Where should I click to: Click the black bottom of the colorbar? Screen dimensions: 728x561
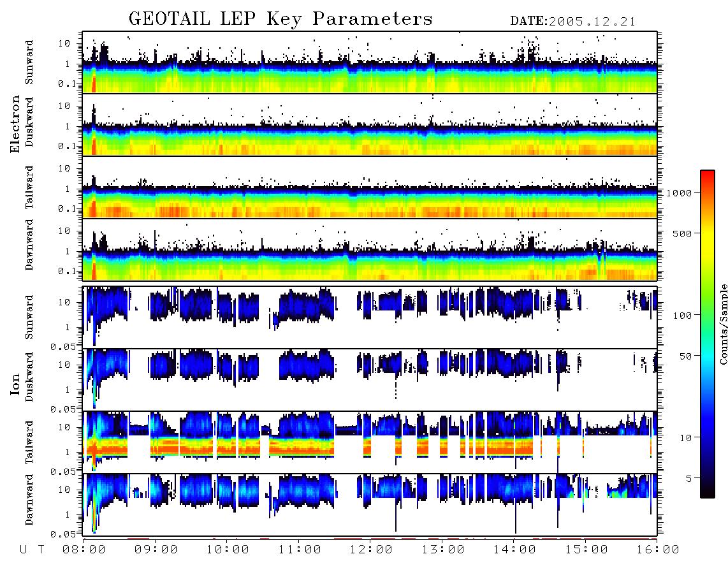click(x=708, y=492)
